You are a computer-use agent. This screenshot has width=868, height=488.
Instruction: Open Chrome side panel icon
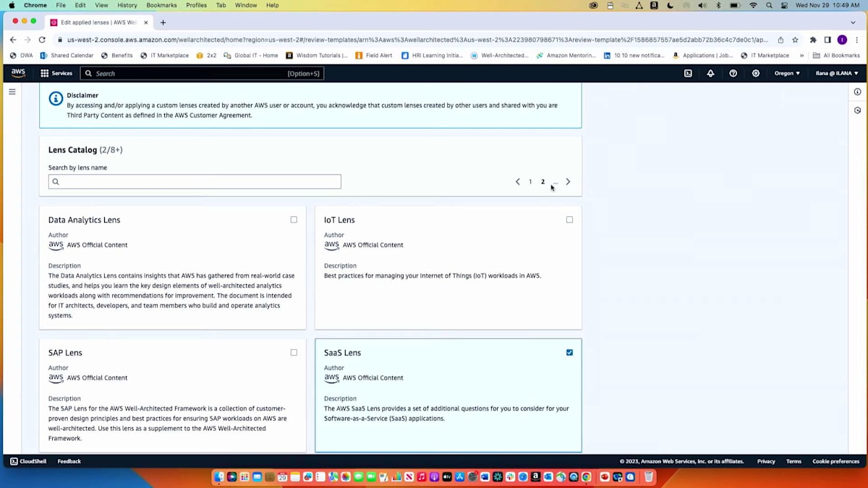click(827, 40)
